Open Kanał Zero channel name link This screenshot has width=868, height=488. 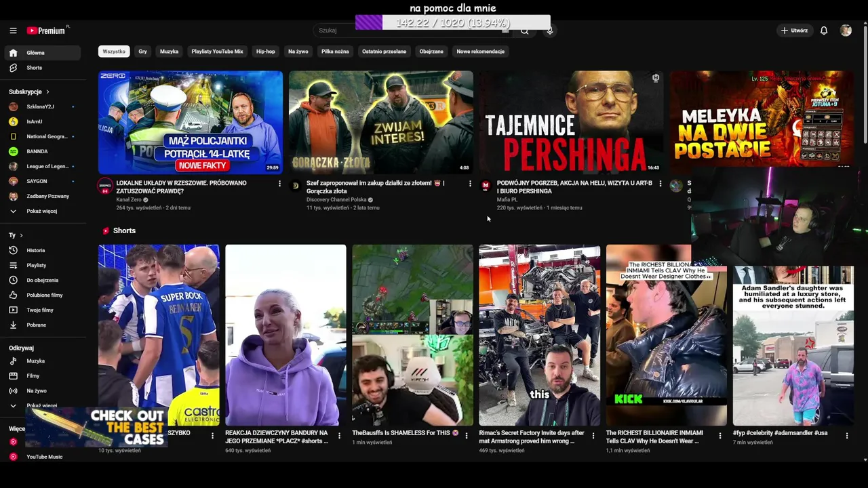pyautogui.click(x=129, y=200)
